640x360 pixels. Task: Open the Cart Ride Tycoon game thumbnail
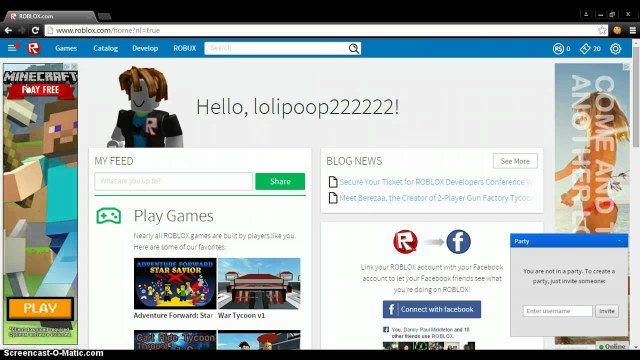click(x=175, y=340)
